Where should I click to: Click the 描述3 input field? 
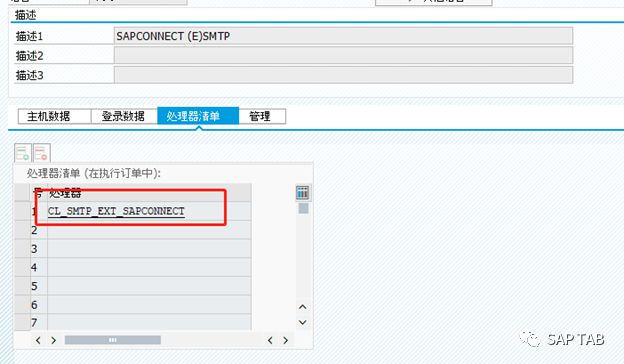(343, 75)
